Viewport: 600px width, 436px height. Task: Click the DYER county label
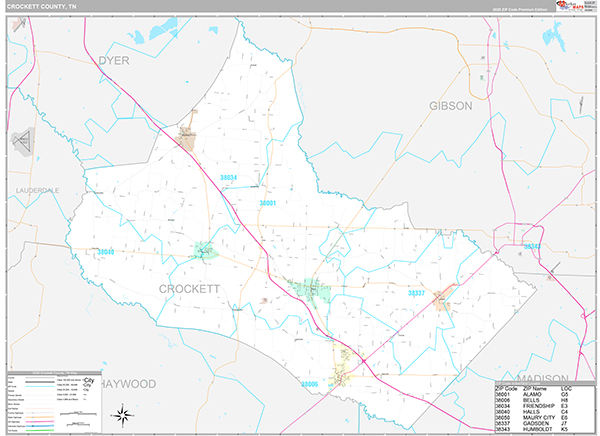tap(114, 60)
